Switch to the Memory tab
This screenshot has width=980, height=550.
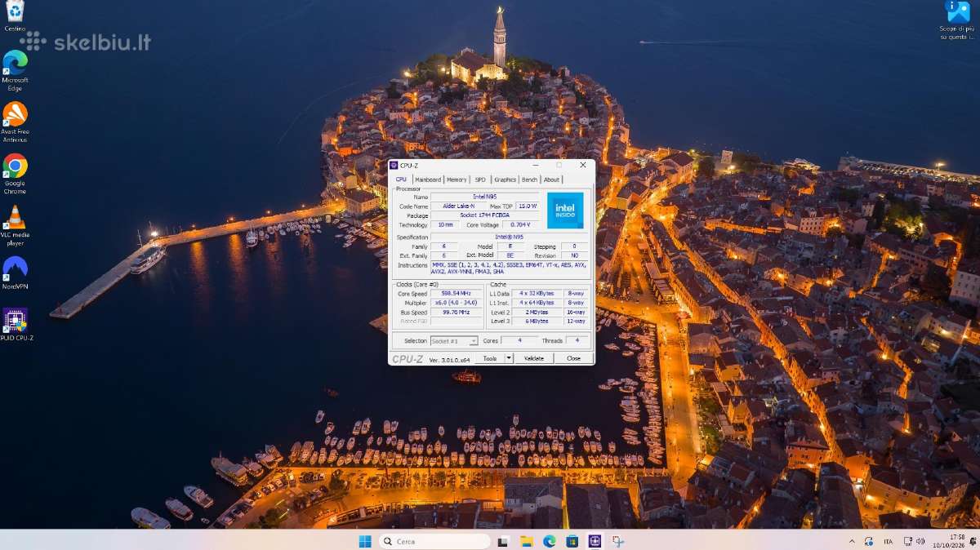point(457,180)
